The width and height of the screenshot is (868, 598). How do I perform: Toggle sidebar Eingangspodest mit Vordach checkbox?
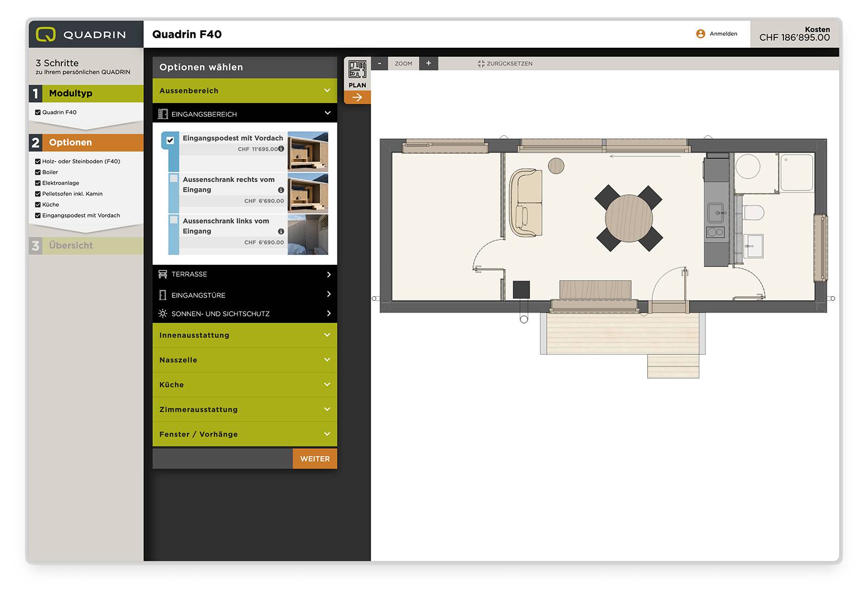tap(38, 215)
